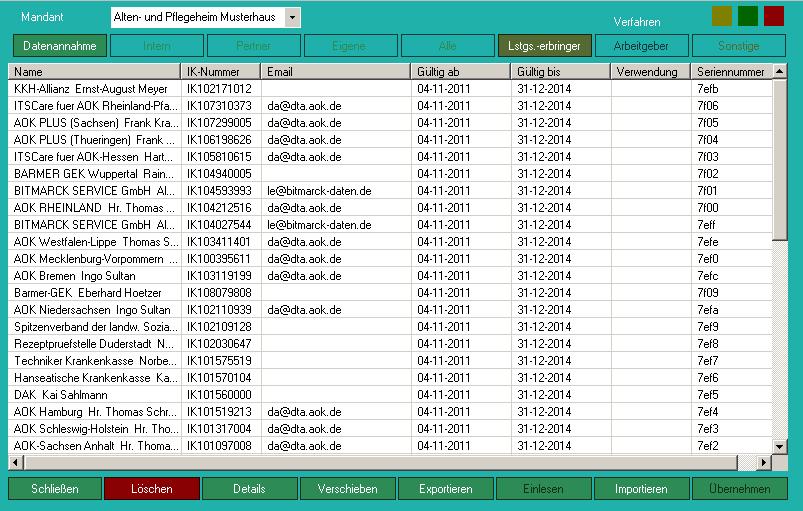Click the Einlesen button

(543, 489)
